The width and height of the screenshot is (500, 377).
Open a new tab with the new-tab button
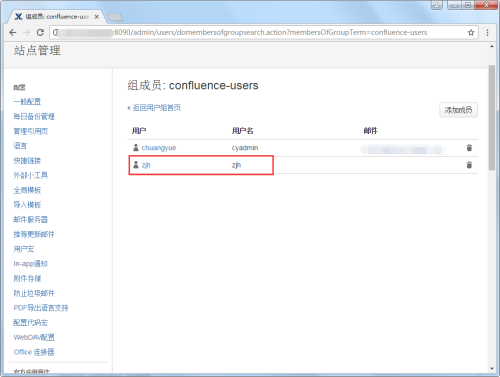coord(115,17)
